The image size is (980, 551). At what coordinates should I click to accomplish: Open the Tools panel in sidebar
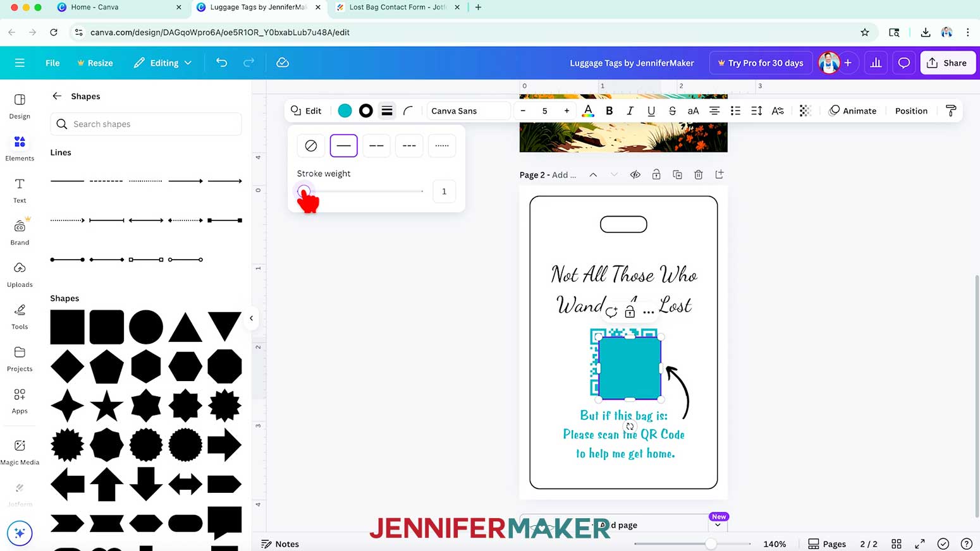[x=20, y=317]
